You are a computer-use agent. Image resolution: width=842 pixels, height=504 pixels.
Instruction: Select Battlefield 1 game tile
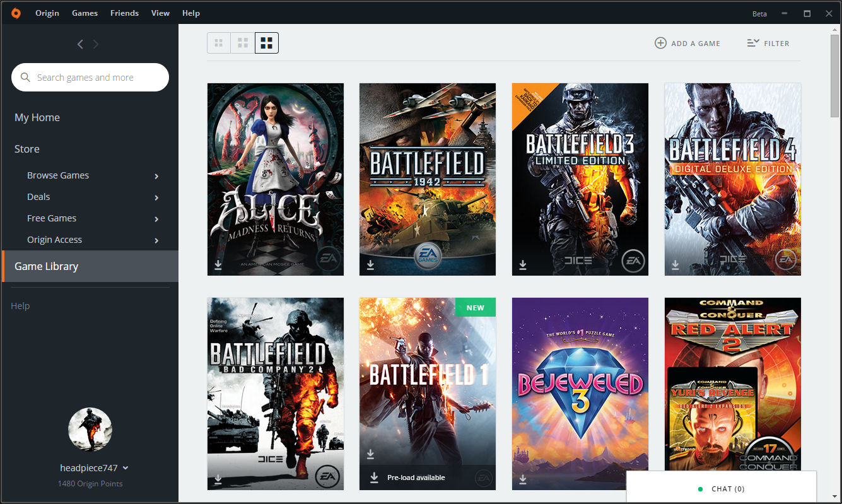428,394
